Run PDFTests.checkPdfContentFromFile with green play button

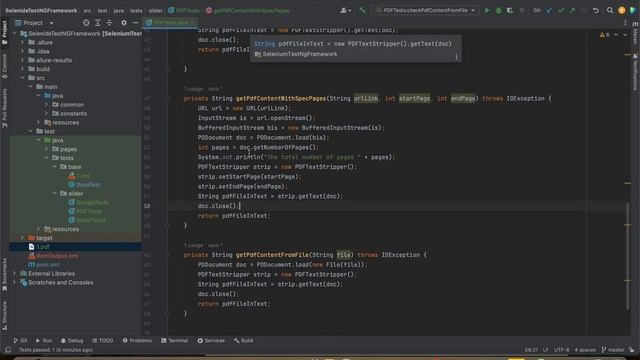coord(487,10)
